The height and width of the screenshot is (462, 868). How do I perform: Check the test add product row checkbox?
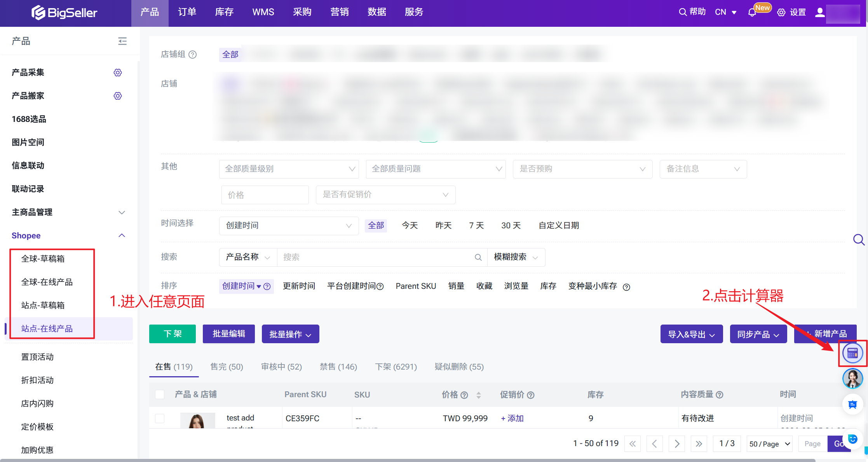[160, 419]
